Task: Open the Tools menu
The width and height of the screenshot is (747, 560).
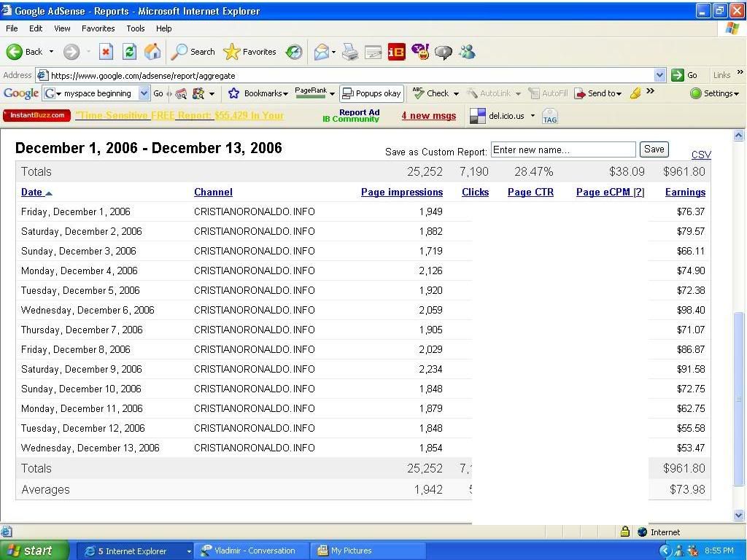Action: [135, 28]
